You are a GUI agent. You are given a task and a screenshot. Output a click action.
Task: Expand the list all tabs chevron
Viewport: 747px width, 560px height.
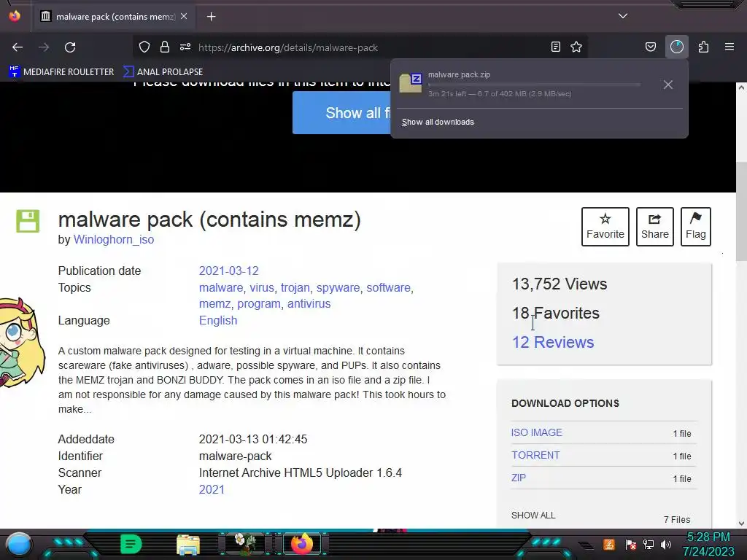pyautogui.click(x=623, y=16)
